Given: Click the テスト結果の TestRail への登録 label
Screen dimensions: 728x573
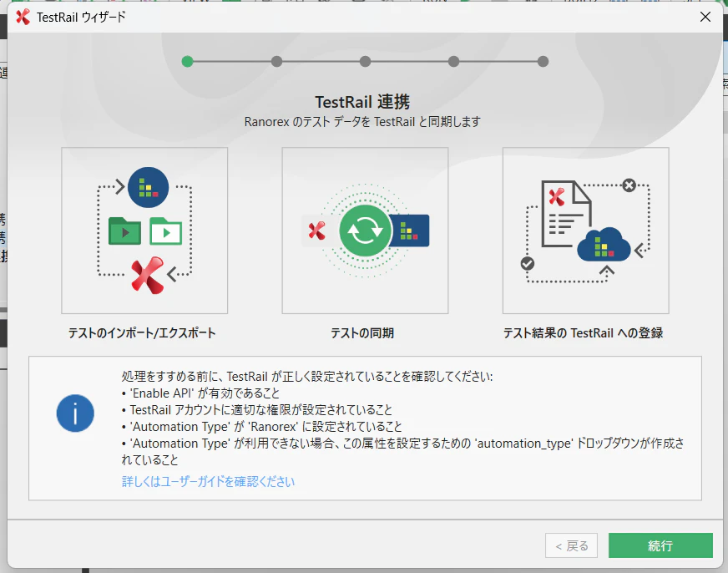Looking at the screenshot, I should tap(583, 333).
